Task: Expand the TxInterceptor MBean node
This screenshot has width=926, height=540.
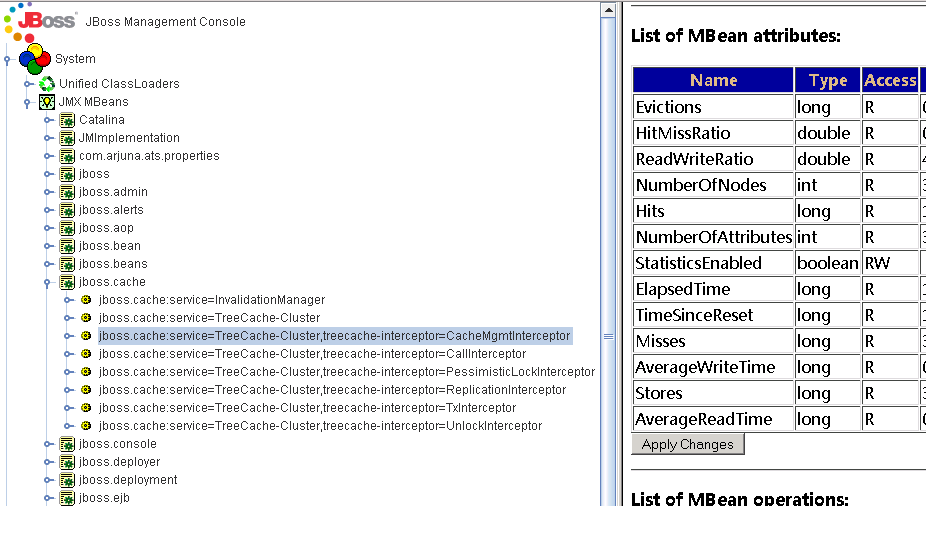Action: coord(69,408)
